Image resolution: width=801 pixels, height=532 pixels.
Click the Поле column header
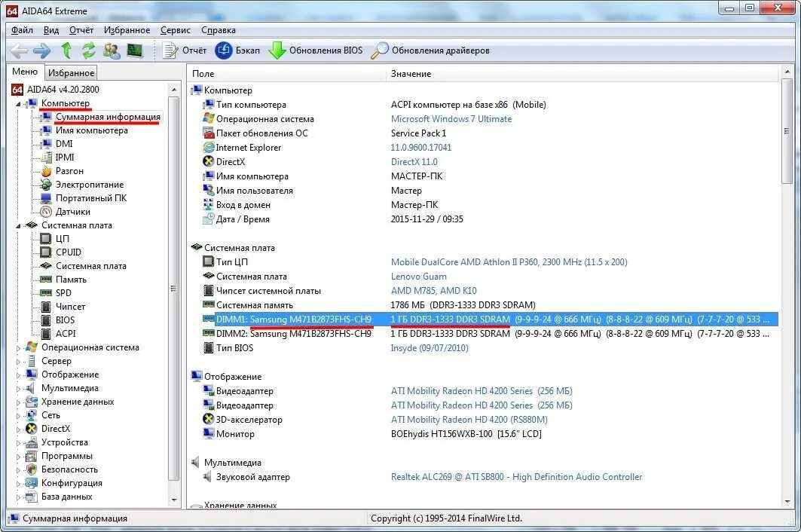(286, 74)
